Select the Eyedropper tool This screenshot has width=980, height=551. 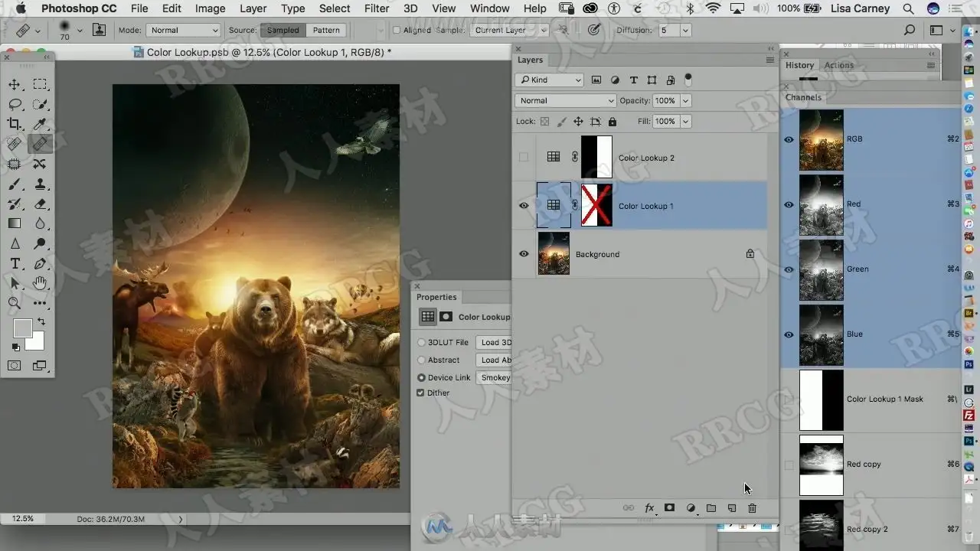[40, 124]
